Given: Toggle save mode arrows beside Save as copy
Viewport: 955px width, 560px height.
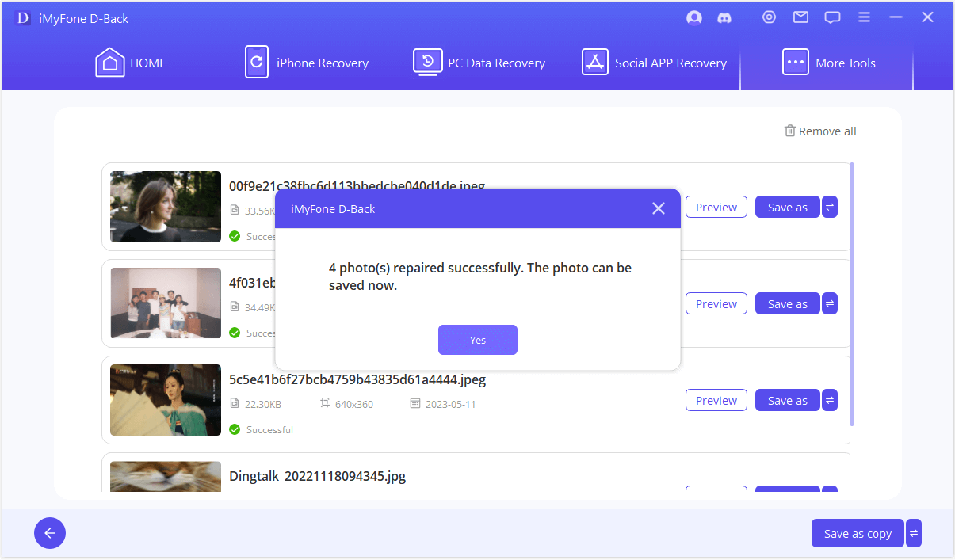Looking at the screenshot, I should coord(914,533).
